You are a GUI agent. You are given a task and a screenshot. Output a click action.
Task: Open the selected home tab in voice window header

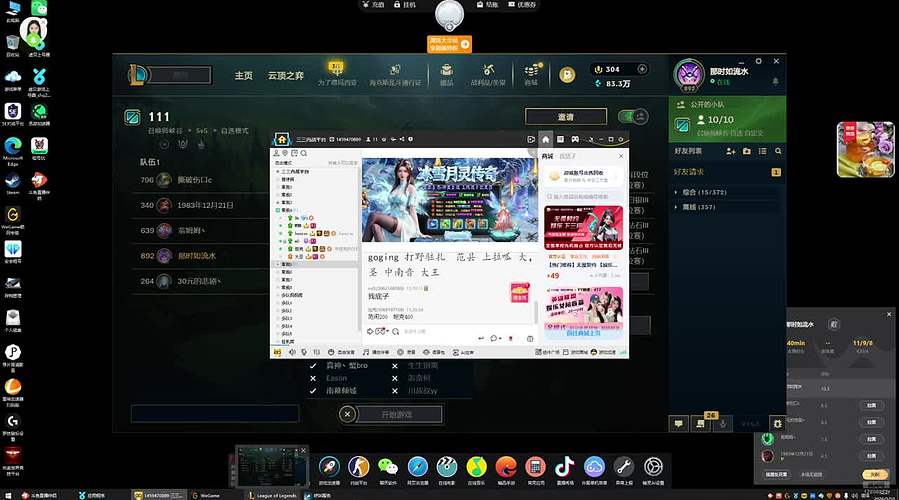click(545, 139)
